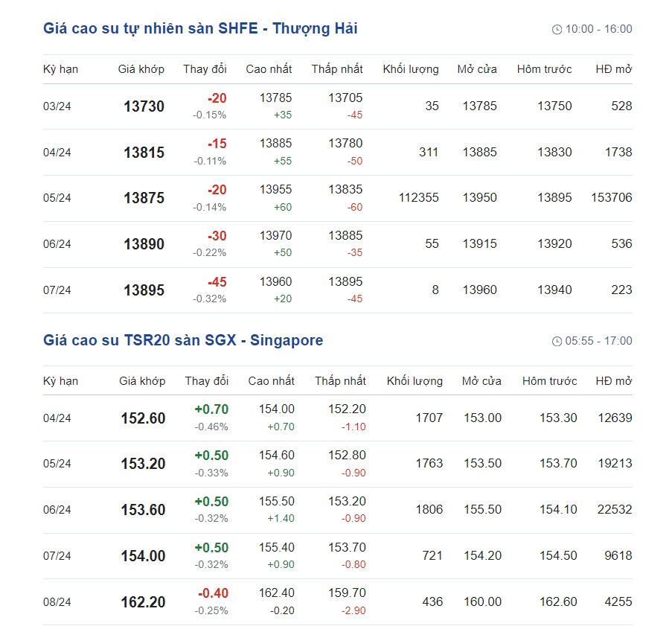Click SGX open interest 22532
This screenshot has width=672, height=629.
coord(615,509)
